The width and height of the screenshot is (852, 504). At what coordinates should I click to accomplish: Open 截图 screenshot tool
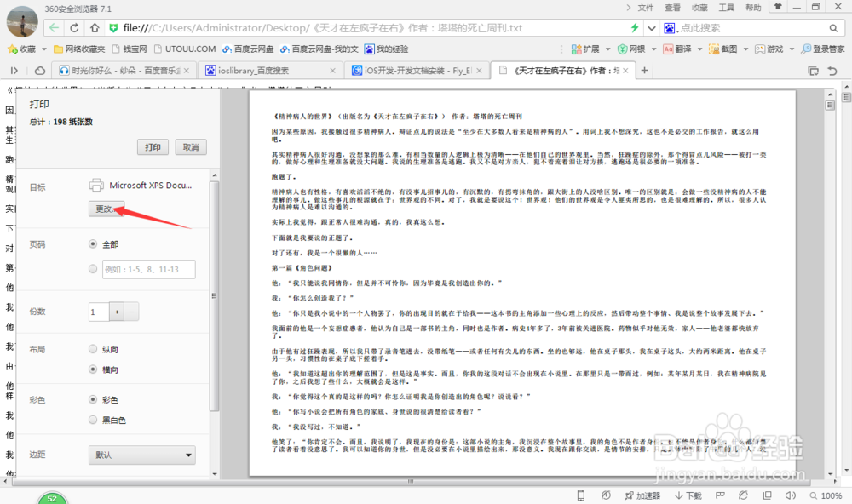point(723,49)
